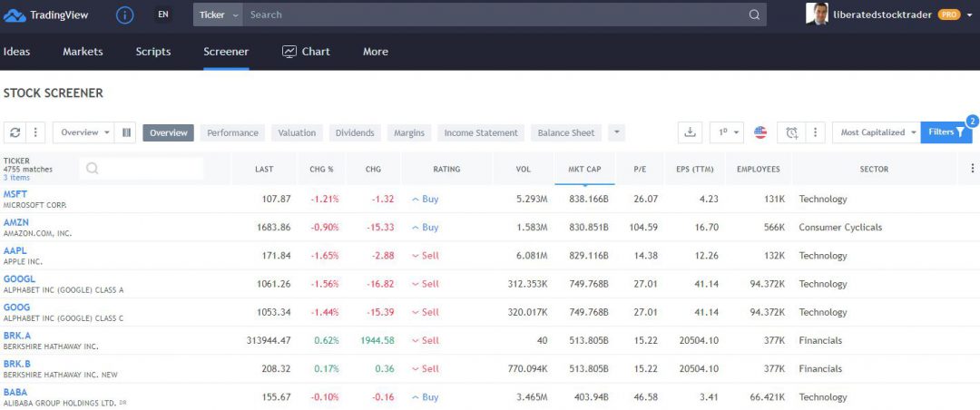980x410 pixels.
Task: Click the top search input field
Action: 494,15
